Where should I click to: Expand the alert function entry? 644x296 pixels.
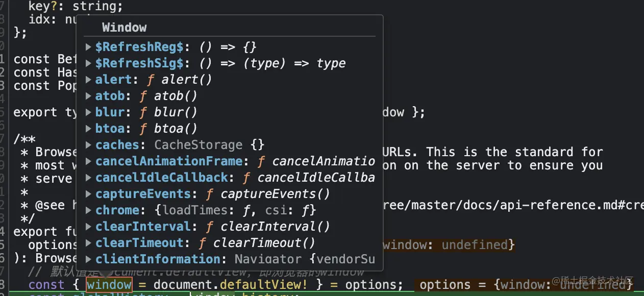pyautogui.click(x=89, y=80)
